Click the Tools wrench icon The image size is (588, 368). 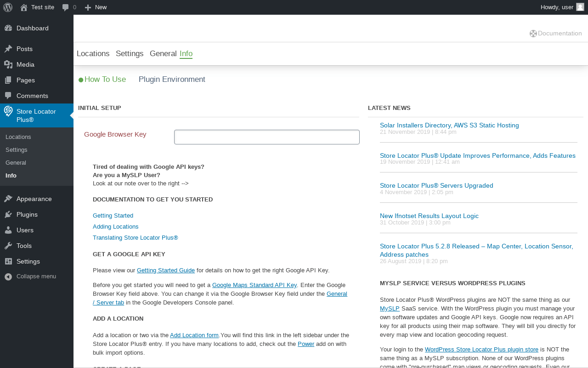tap(8, 246)
